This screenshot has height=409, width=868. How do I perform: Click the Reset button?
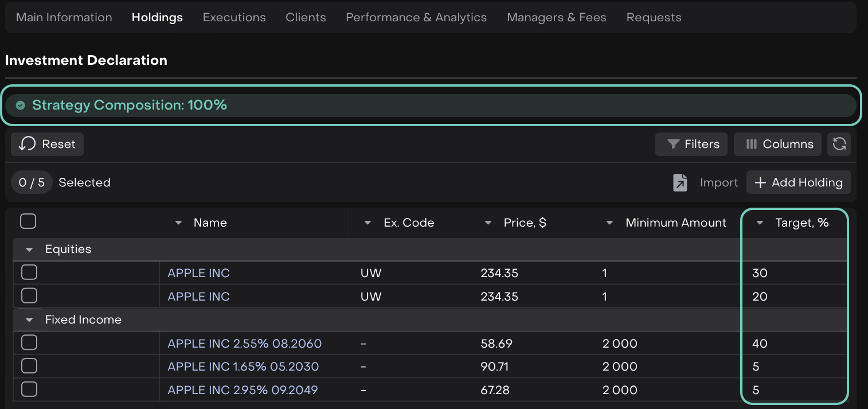coord(47,144)
